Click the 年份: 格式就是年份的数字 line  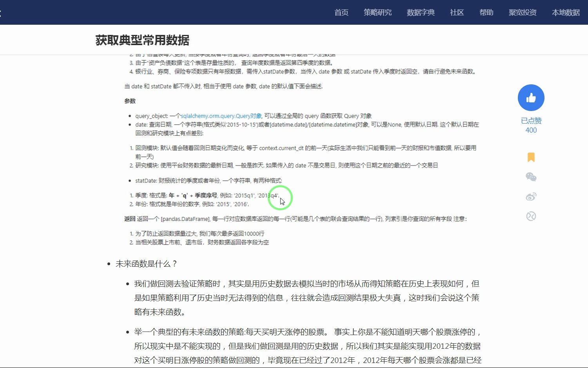(192, 204)
